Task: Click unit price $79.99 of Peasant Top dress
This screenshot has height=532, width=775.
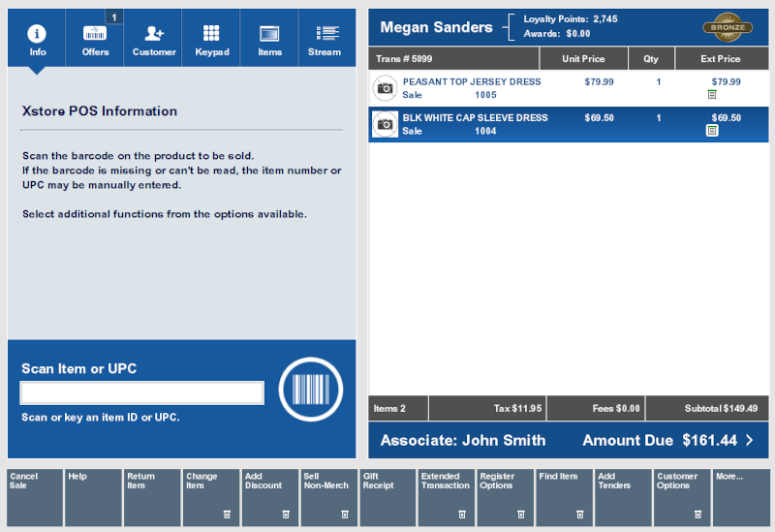Action: tap(599, 82)
